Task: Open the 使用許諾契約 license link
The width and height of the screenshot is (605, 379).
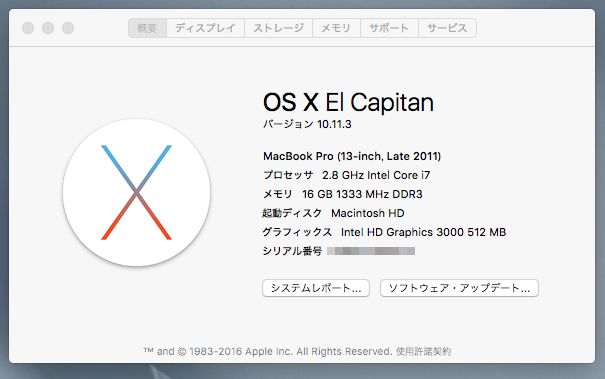Action: point(423,351)
